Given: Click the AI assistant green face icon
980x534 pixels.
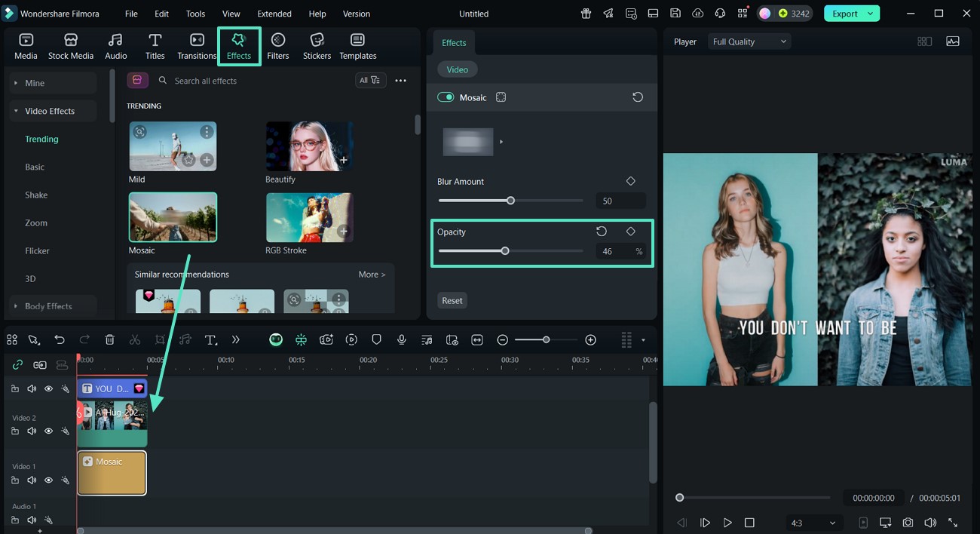Looking at the screenshot, I should click(276, 340).
